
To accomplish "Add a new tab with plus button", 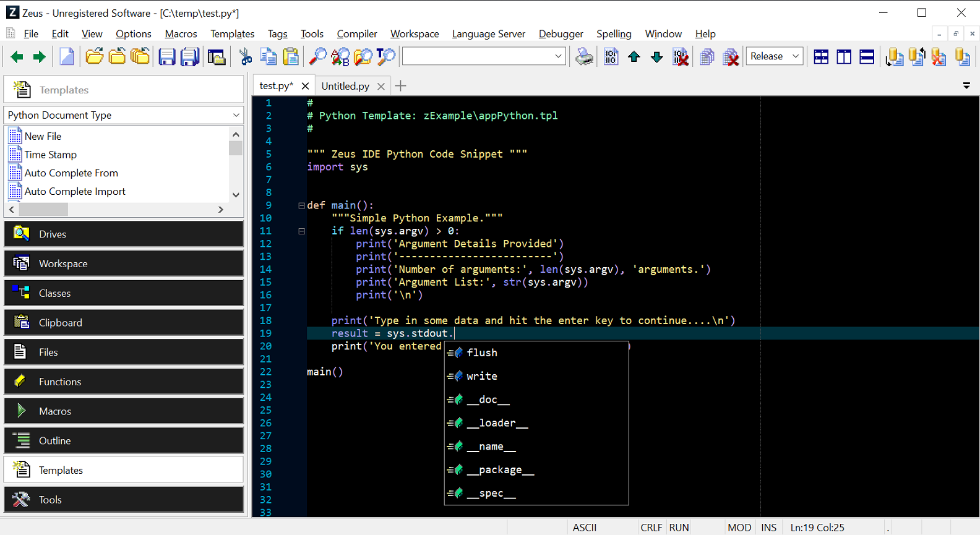I will click(401, 86).
